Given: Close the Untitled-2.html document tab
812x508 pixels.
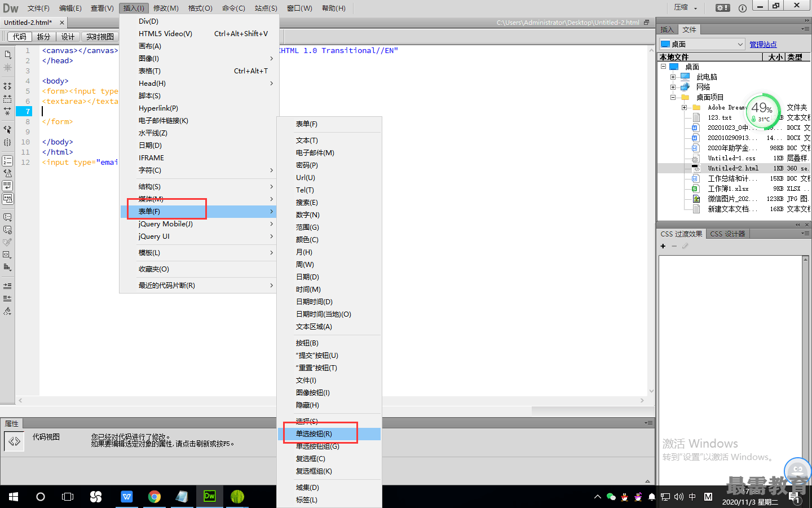Looking at the screenshot, I should point(62,23).
